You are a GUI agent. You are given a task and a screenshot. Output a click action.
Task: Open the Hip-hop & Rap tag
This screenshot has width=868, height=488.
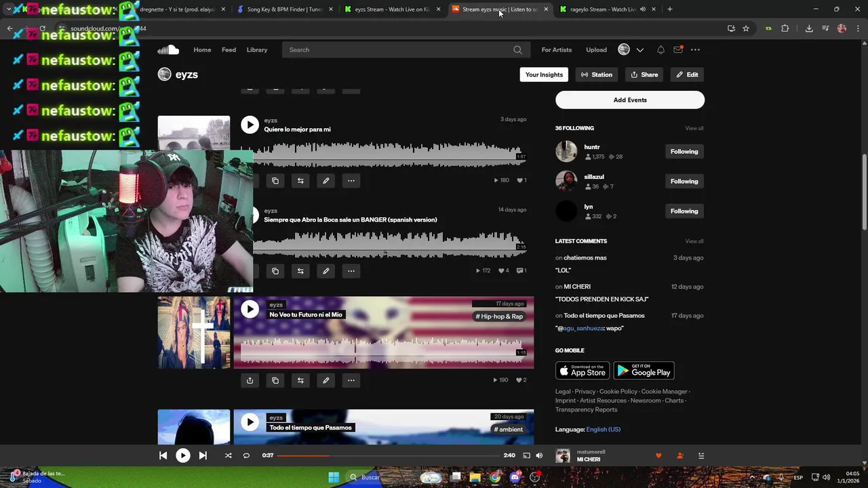tap(499, 317)
